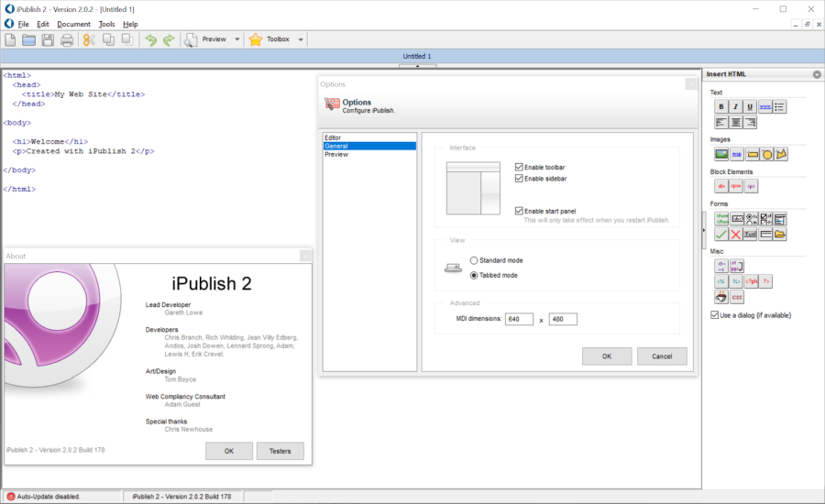This screenshot has height=504, width=825.
Task: Select Editor in the Options category list
Action: click(369, 137)
